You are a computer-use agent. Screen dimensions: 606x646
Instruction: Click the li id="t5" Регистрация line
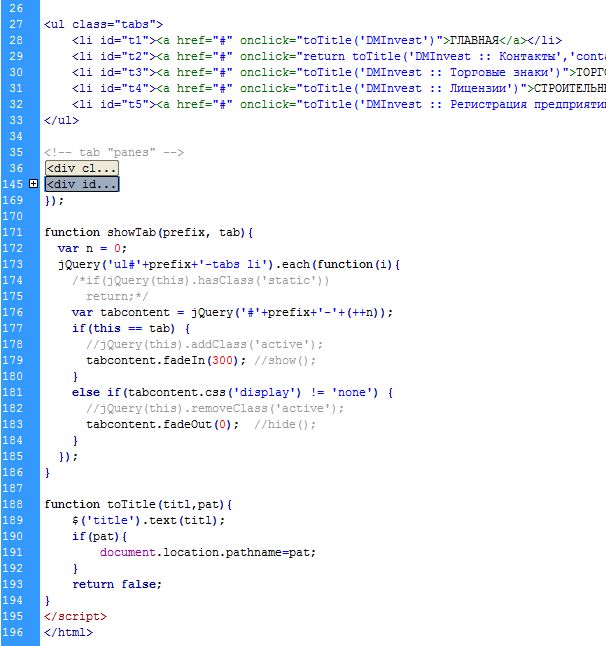(339, 105)
